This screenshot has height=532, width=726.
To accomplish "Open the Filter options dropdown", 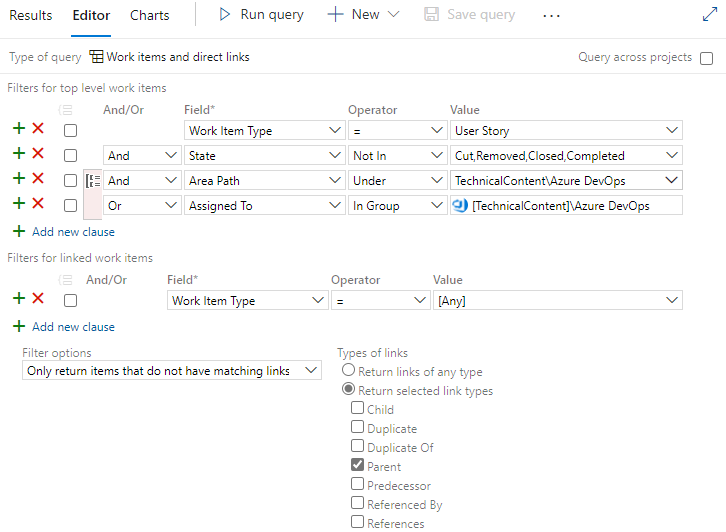I will [172, 370].
